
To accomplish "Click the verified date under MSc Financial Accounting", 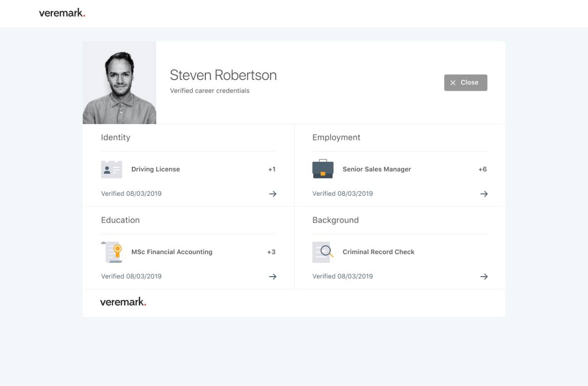I will (x=131, y=277).
